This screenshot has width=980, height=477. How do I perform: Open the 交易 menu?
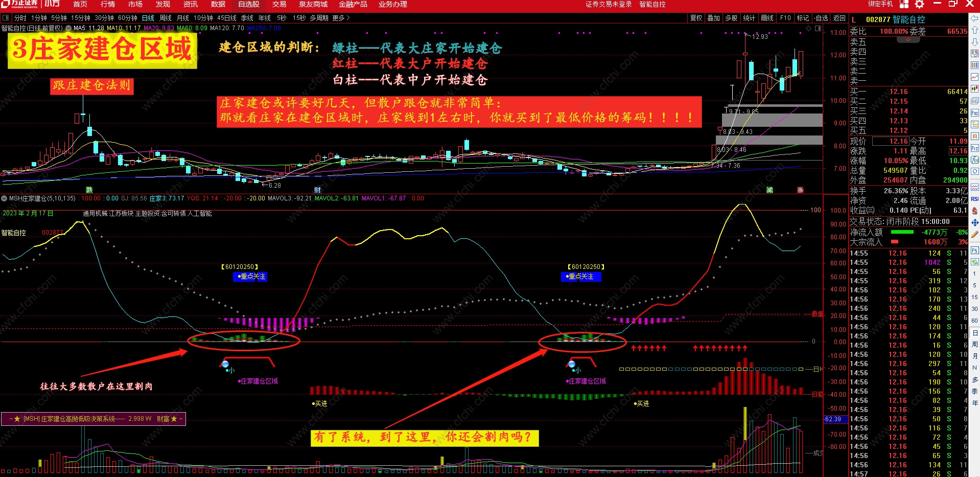pyautogui.click(x=279, y=4)
